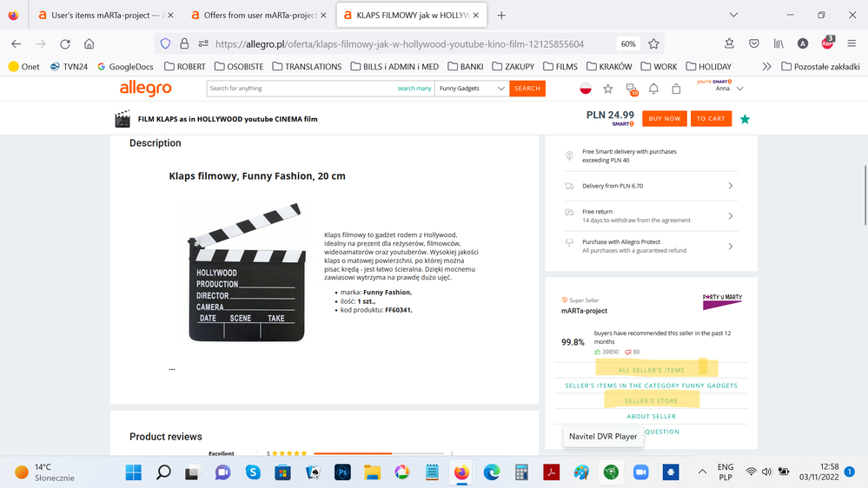868x488 pixels.
Task: Click the clapperboard thumbnail in sticky header
Action: click(123, 119)
